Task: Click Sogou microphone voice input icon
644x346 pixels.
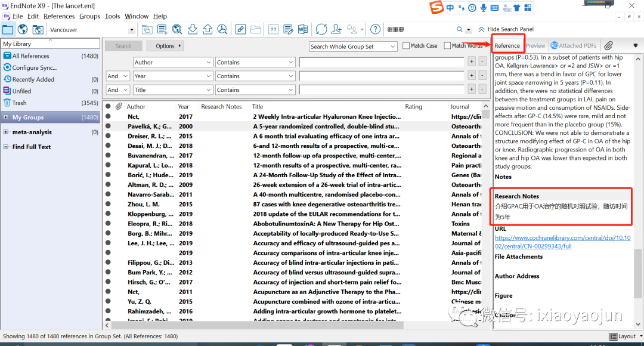Action: point(484,8)
